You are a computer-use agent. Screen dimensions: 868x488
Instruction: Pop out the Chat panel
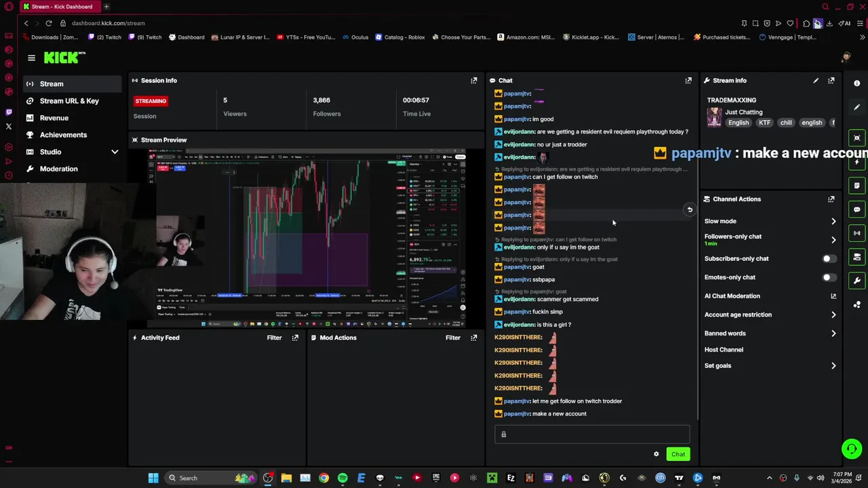(x=688, y=81)
